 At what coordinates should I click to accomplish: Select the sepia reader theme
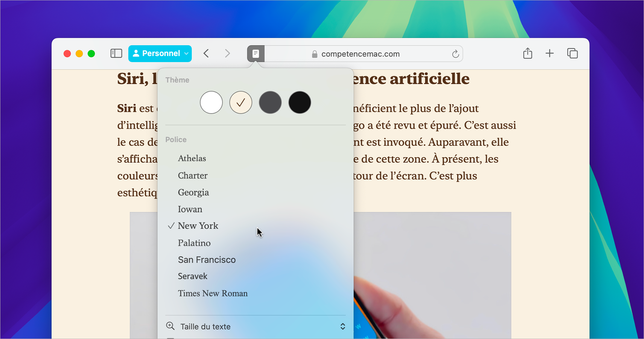click(241, 102)
